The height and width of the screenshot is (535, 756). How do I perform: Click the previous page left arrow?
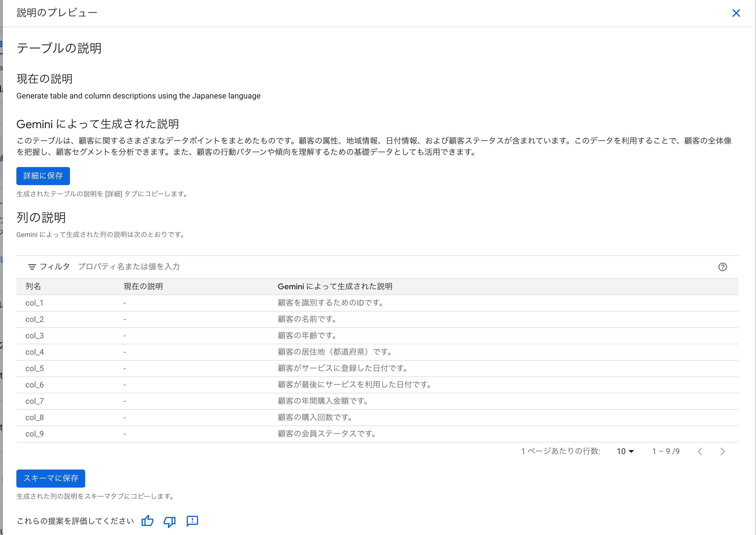[700, 451]
